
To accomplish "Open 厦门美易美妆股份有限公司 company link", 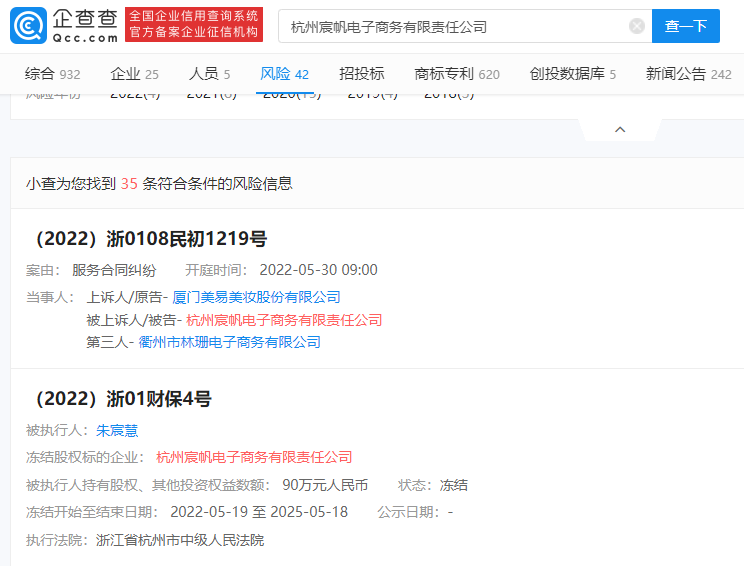I will [x=256, y=297].
